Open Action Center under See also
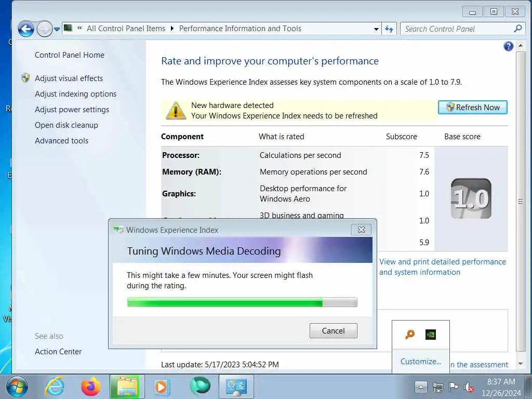Image resolution: width=532 pixels, height=399 pixels. click(x=58, y=352)
